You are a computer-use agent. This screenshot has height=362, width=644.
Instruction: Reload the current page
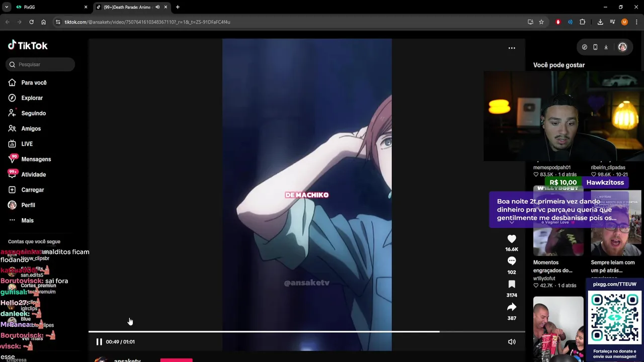click(31, 22)
